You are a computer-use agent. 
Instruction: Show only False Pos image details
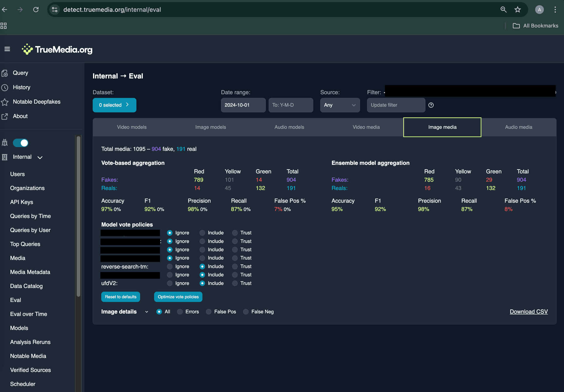point(209,312)
